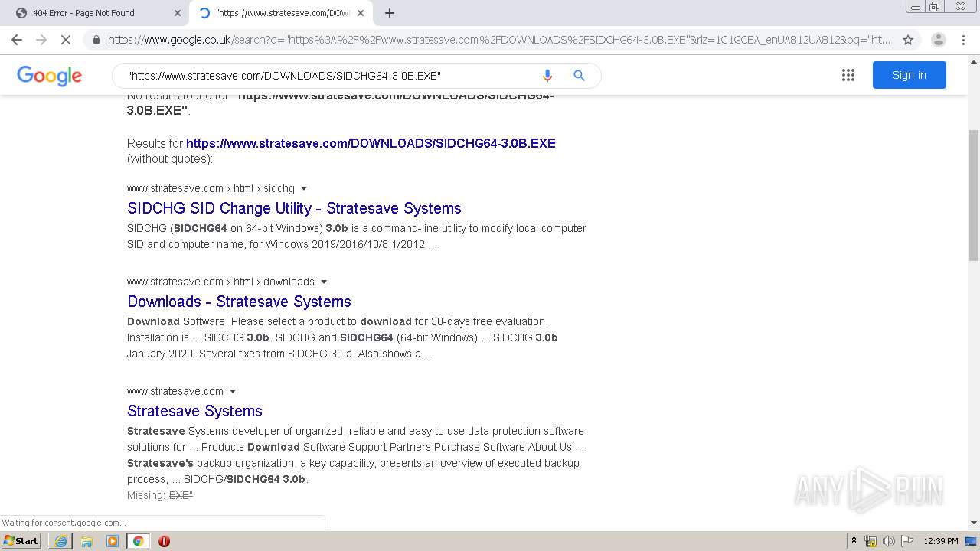Click the padlock site info icon

pos(96,40)
